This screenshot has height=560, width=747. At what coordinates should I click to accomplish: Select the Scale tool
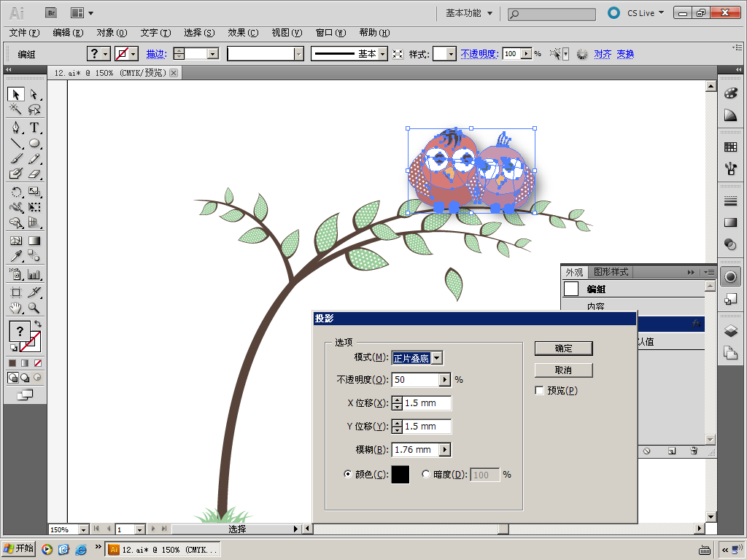tap(34, 192)
